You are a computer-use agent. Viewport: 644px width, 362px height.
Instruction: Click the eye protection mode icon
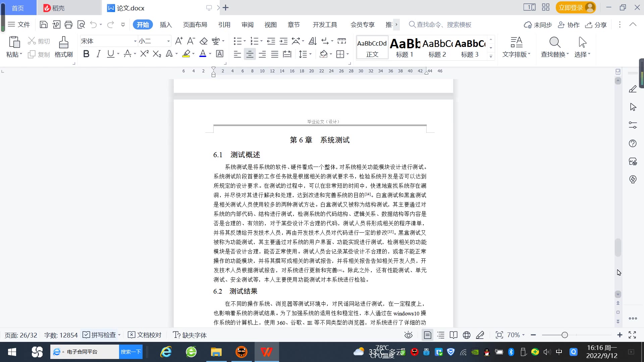pyautogui.click(x=408, y=335)
